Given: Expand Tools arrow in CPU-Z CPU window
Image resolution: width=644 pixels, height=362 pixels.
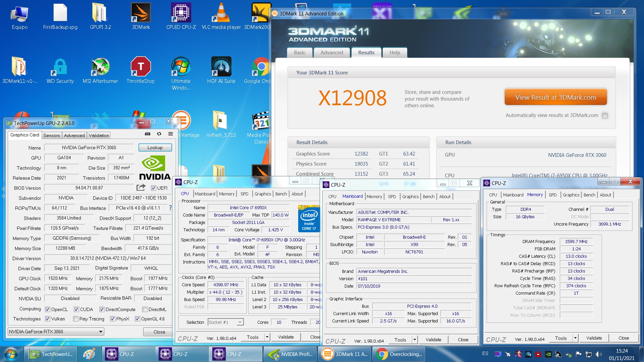Looking at the screenshot, I should [267, 337].
